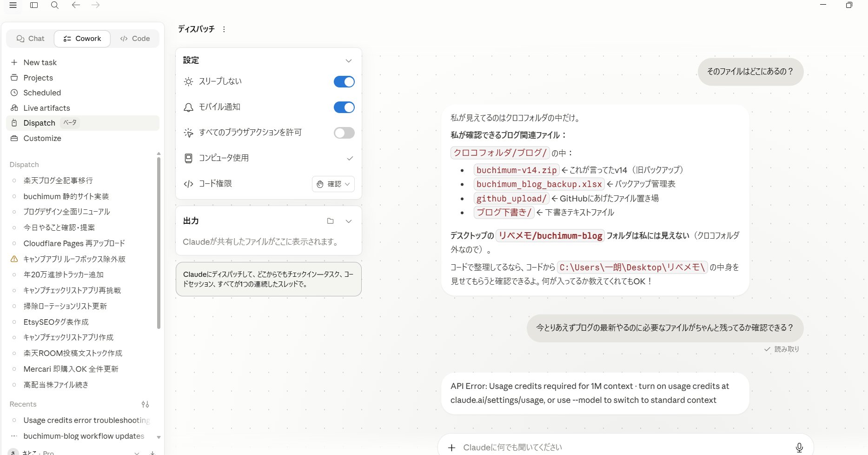Click the sun icon next to スリープしない
868x455 pixels.
click(188, 81)
